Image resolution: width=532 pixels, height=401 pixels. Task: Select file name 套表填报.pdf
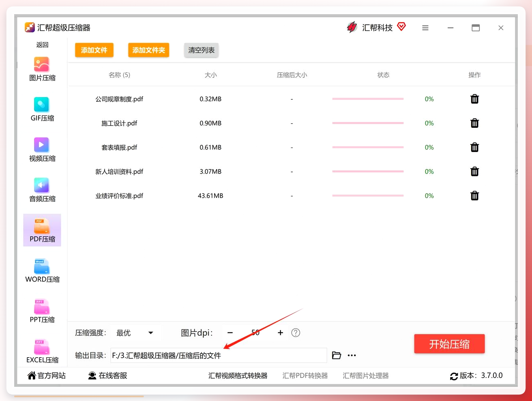coord(119,147)
